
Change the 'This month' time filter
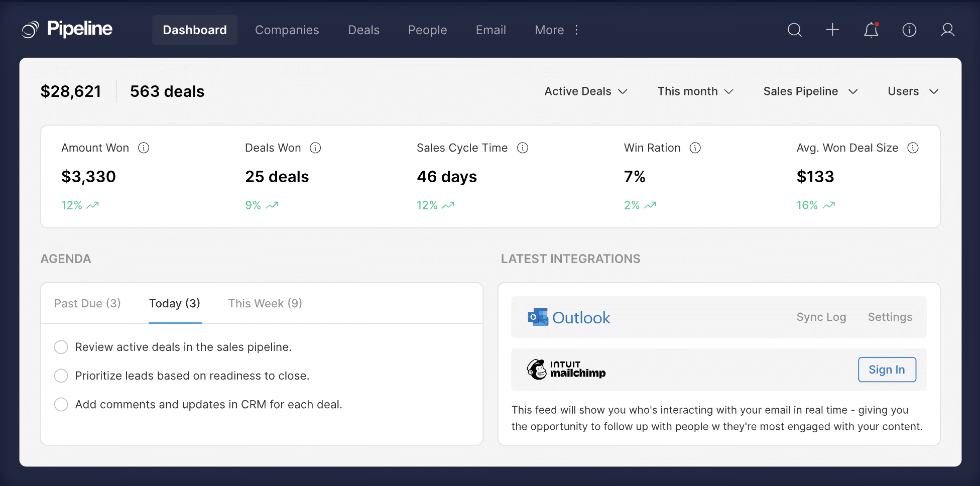(695, 91)
